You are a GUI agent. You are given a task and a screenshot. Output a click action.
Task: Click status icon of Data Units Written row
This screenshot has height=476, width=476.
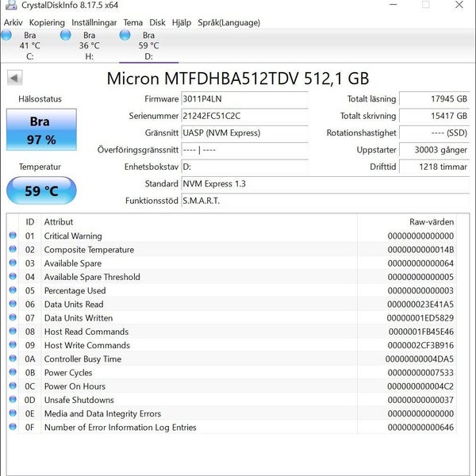click(x=13, y=317)
